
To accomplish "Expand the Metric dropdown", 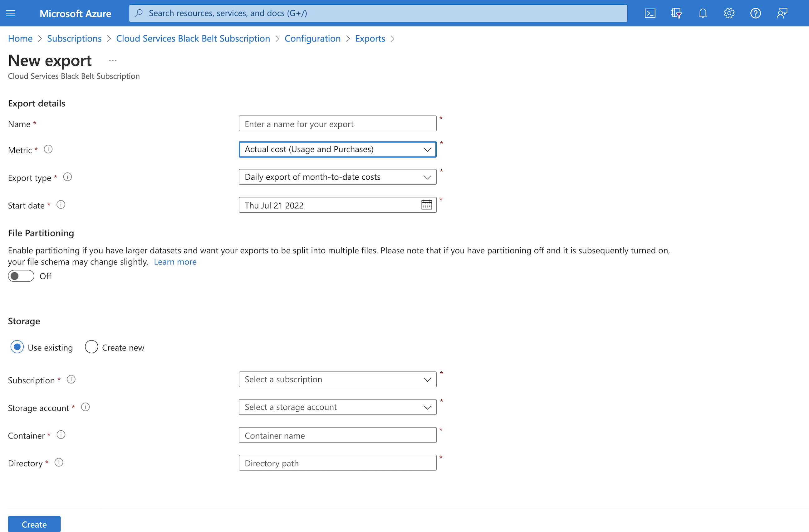I will click(x=337, y=149).
